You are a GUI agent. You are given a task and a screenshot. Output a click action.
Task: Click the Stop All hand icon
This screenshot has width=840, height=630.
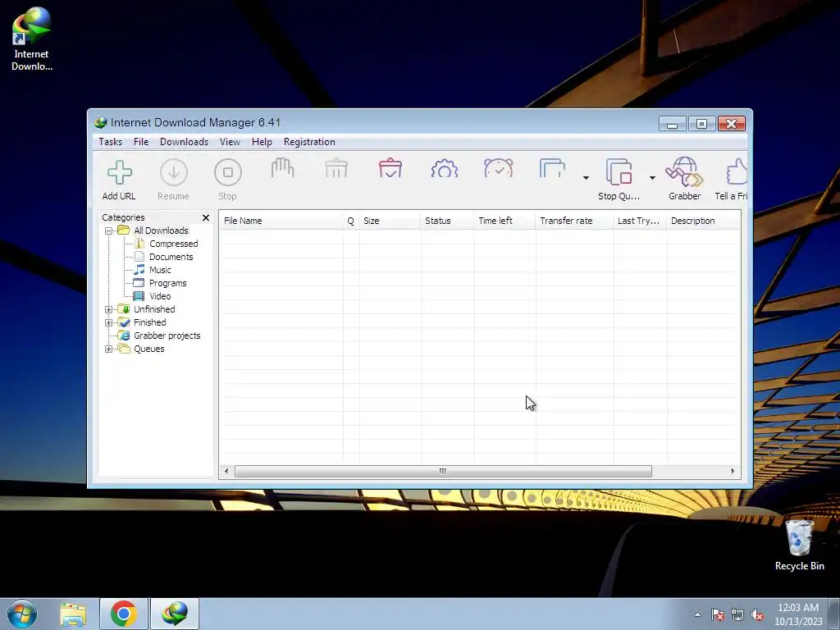coord(282,169)
